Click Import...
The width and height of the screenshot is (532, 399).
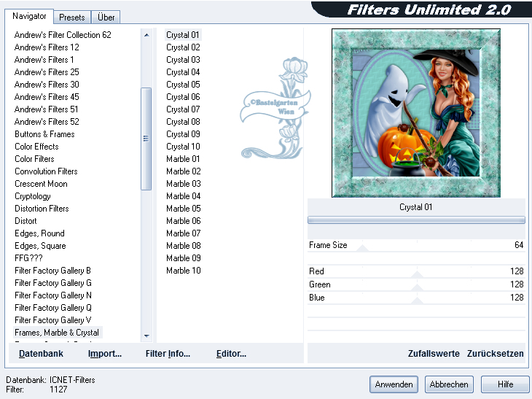click(105, 354)
